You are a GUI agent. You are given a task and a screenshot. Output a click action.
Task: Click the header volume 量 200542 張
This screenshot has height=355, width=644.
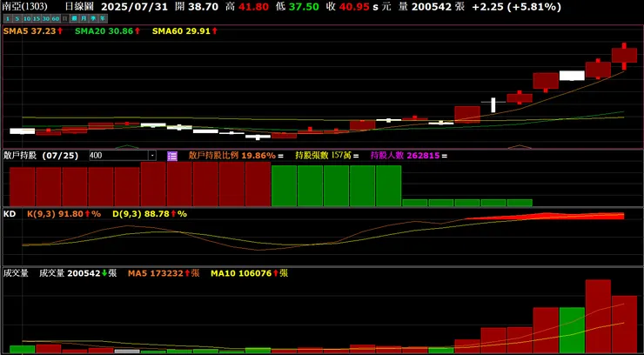[x=432, y=7]
